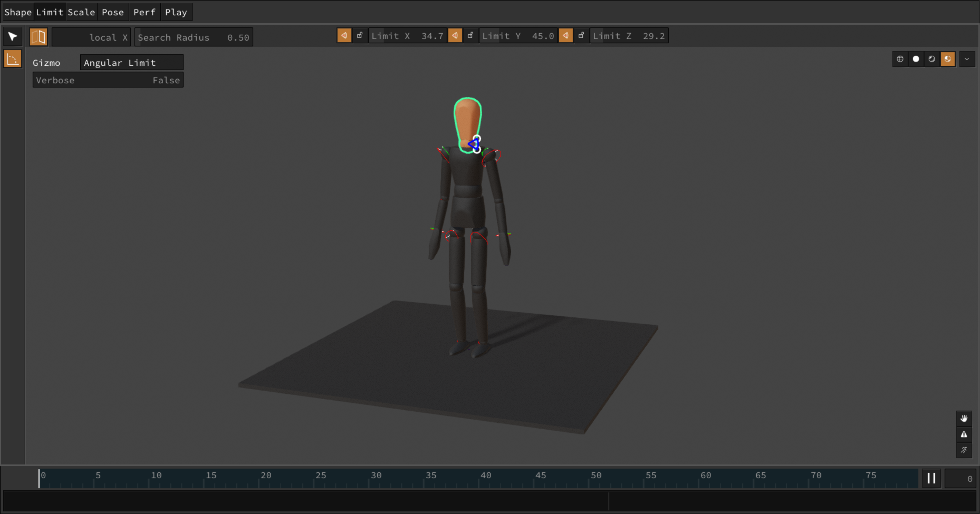Click the Search Radius slider field
The height and width of the screenshot is (514, 980).
193,37
